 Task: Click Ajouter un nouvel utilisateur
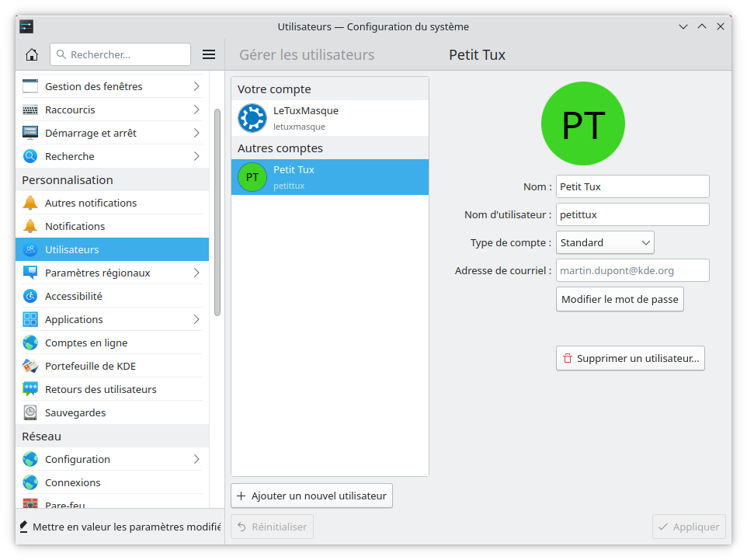[x=311, y=496]
